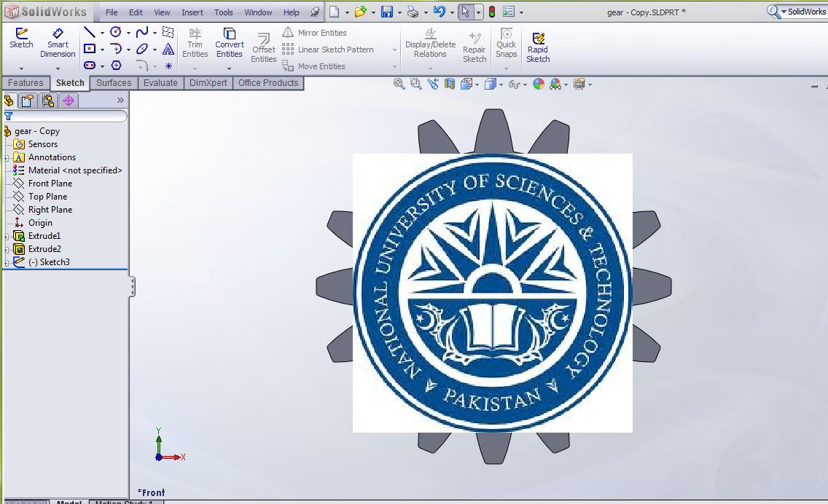Expand the flyout double-chevron in manager panel
Viewport: 828px width, 504px height.
coord(120,100)
